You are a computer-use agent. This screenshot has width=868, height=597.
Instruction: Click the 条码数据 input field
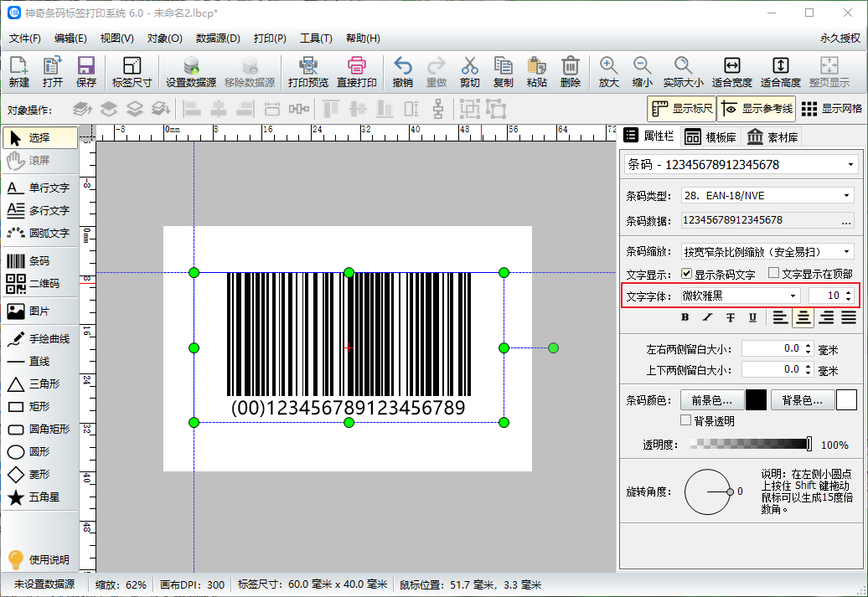point(758,220)
